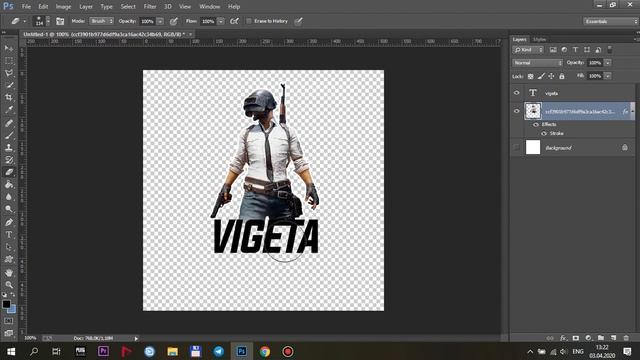Image resolution: width=640 pixels, height=360 pixels.
Task: Toggle the Lock image pixels brush icon
Action: pos(541,76)
